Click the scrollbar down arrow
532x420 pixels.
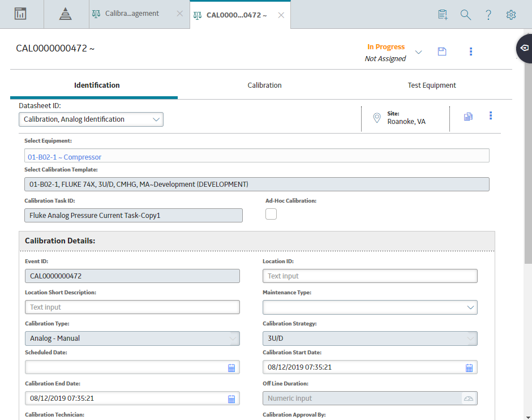click(x=528, y=417)
